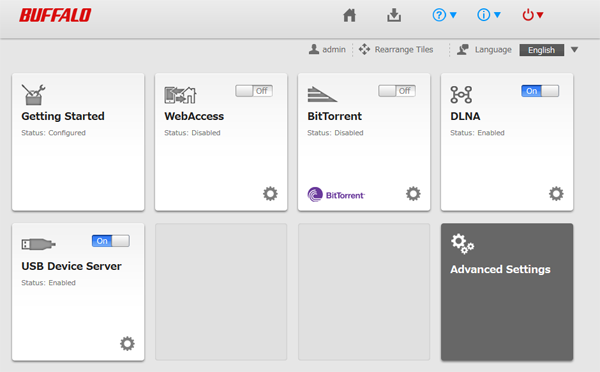600x372 pixels.
Task: Click the BUFFALO logo
Action: point(55,15)
